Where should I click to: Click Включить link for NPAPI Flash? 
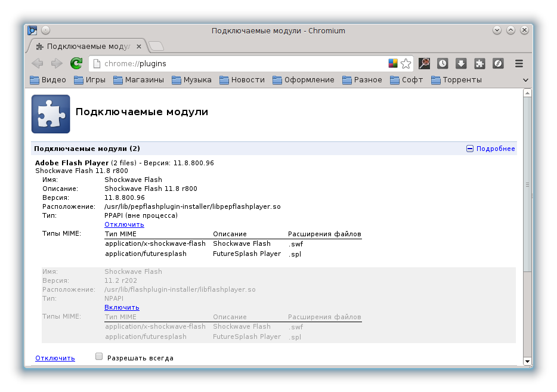(x=122, y=307)
